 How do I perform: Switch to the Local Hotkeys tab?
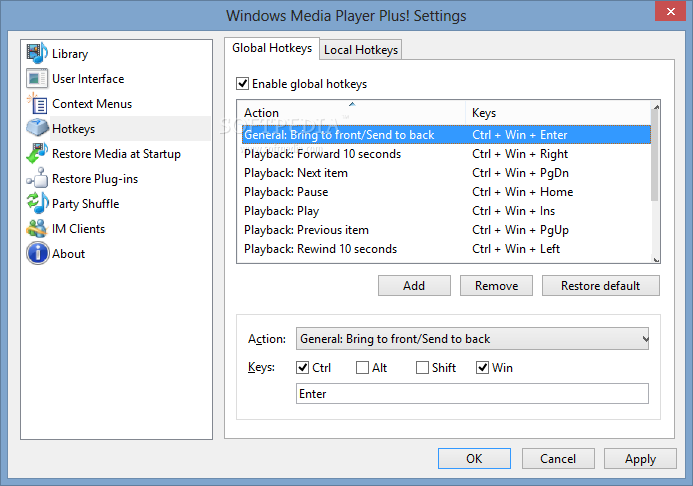click(361, 50)
